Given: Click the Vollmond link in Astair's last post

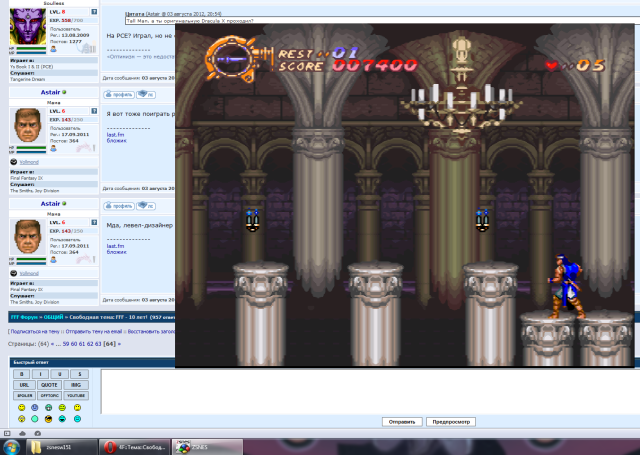Looking at the screenshot, I should 29,273.
